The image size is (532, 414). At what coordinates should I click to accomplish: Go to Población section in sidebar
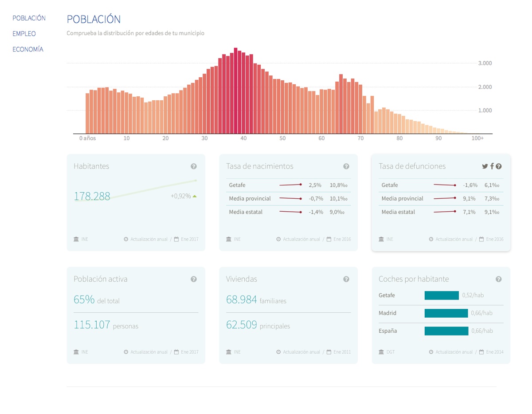(29, 18)
